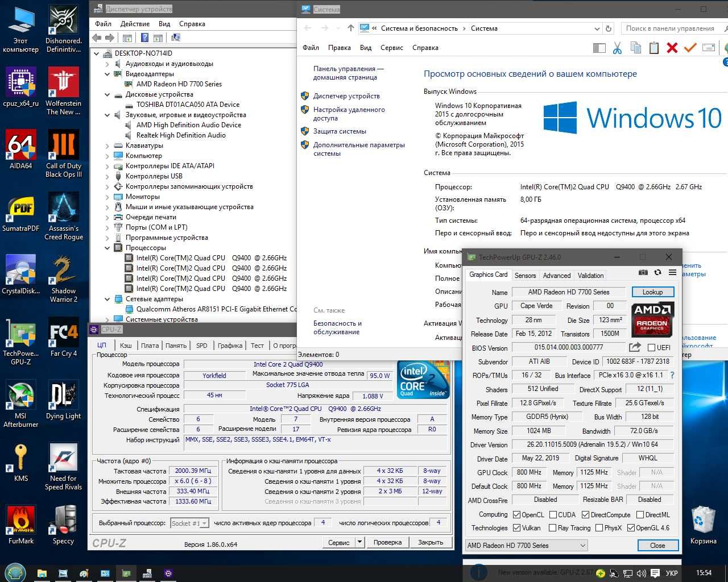
Task: Click the GPU-Z refresh icon
Action: [657, 273]
